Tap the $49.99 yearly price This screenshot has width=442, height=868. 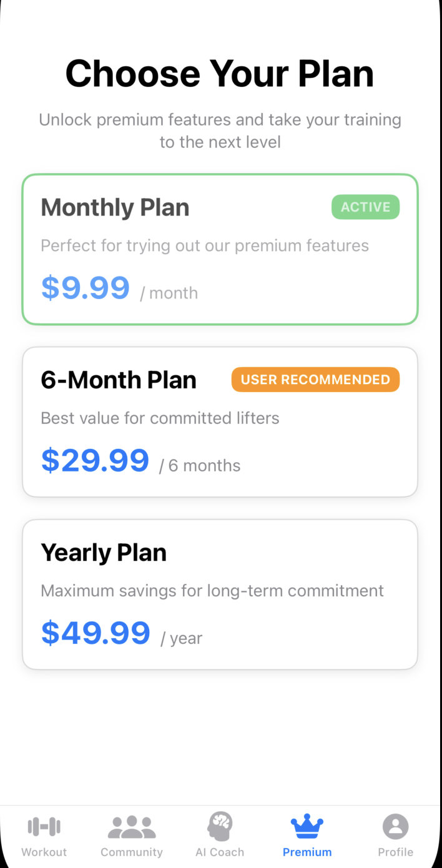[96, 633]
